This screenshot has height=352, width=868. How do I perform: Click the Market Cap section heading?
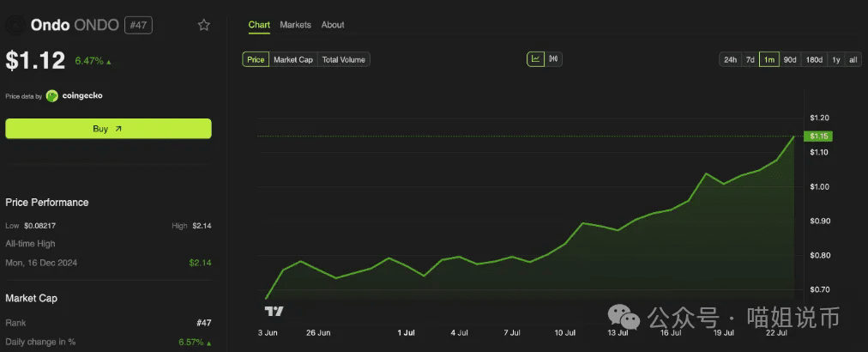32,298
